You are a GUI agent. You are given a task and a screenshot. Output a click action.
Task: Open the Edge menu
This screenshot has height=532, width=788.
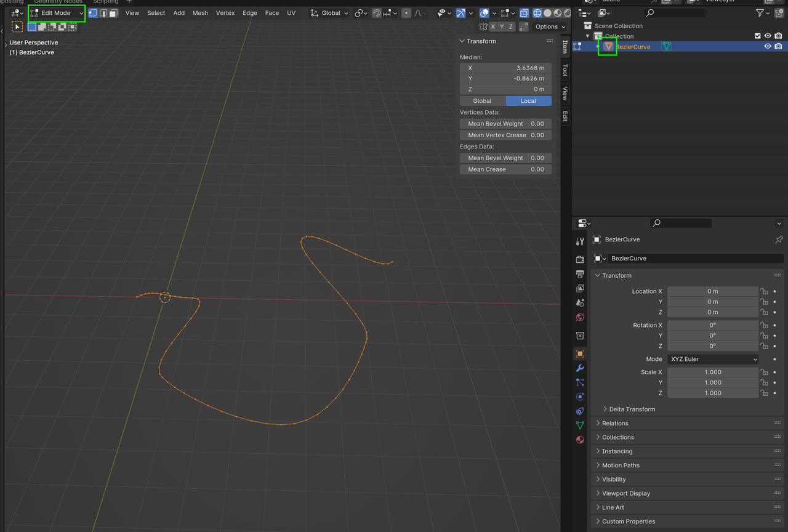[x=250, y=13]
